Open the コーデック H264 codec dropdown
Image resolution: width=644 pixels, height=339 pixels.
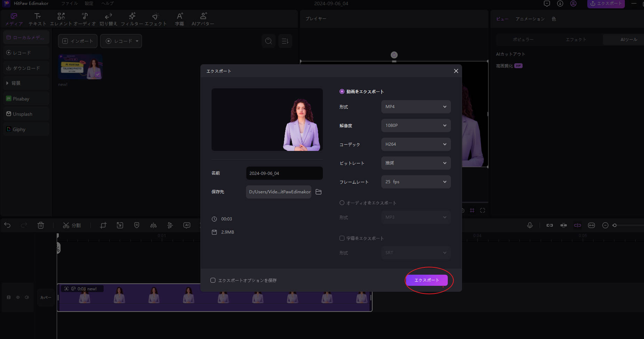tap(416, 144)
